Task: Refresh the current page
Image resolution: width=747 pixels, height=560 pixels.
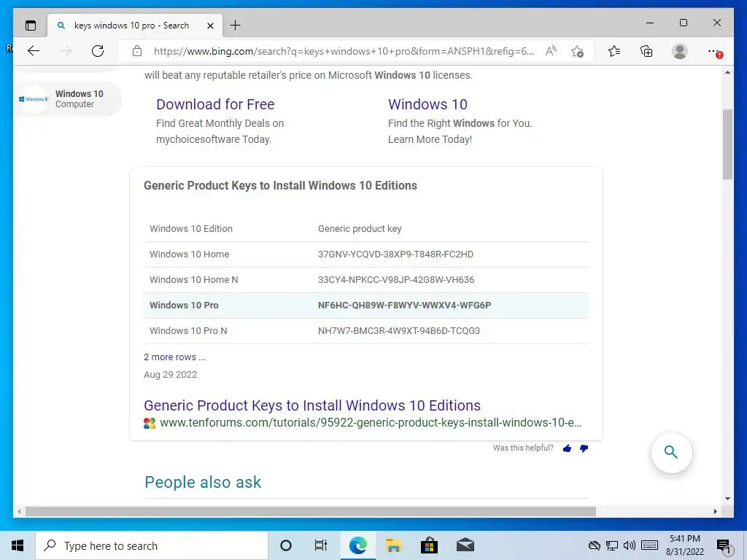Action: (x=98, y=51)
